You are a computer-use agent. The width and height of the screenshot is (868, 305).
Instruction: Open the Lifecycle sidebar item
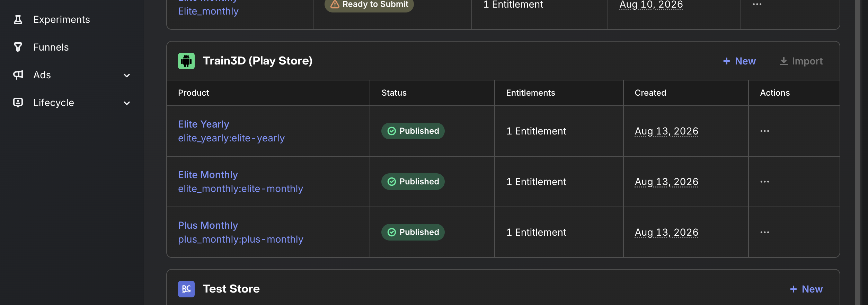coord(54,103)
